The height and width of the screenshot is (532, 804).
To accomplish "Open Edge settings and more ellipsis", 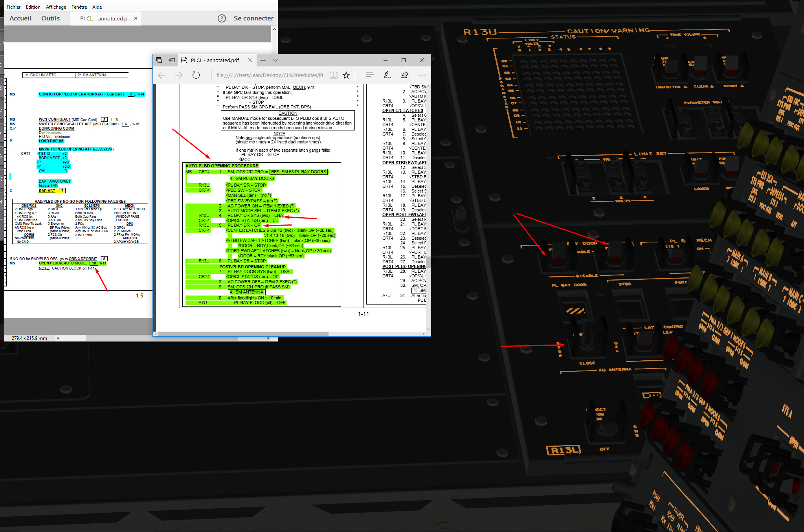I will 422,75.
